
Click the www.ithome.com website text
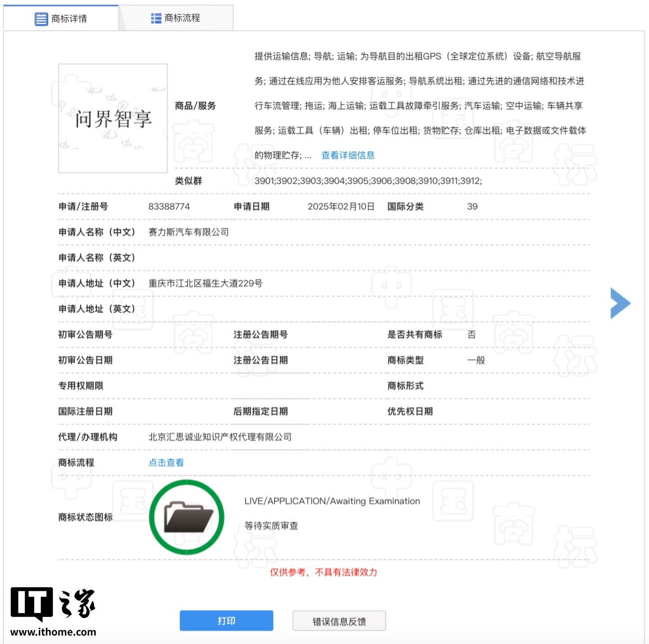53,632
